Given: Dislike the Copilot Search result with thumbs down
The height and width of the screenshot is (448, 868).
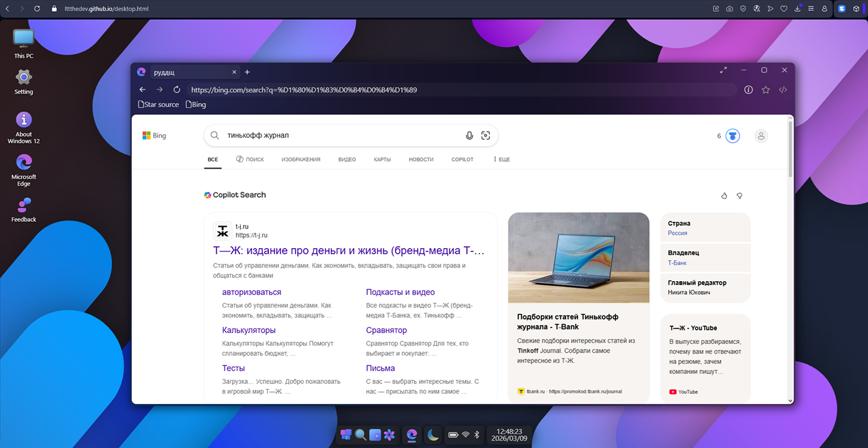Looking at the screenshot, I should click(740, 195).
